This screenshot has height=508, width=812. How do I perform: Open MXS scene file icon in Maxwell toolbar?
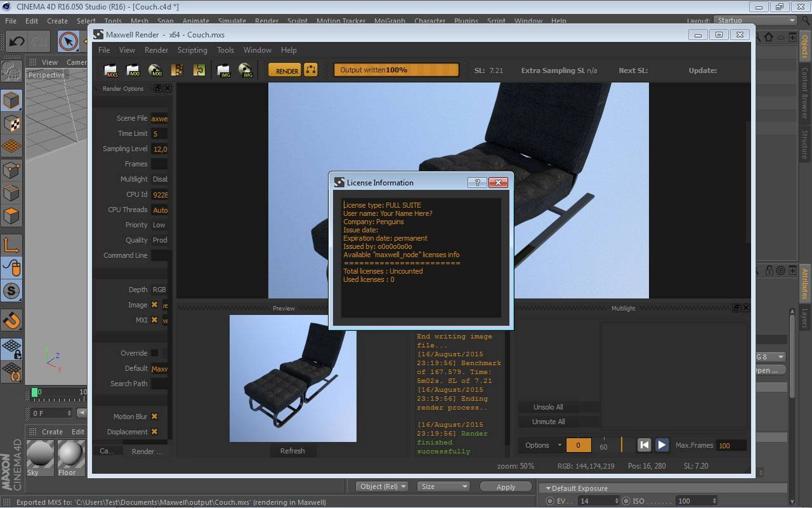tap(111, 70)
